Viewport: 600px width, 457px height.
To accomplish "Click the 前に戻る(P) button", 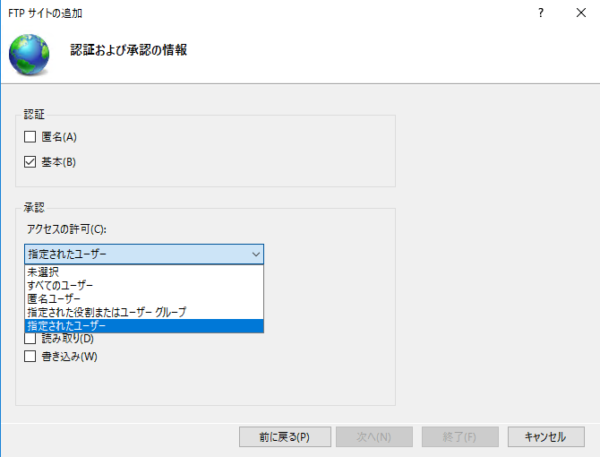I will pyautogui.click(x=285, y=437).
